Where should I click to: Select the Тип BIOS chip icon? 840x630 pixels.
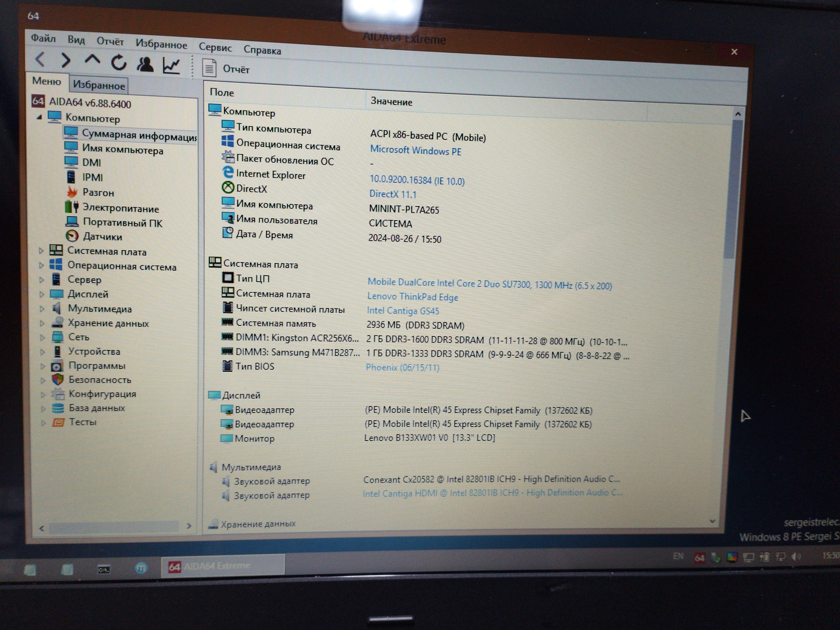(227, 366)
